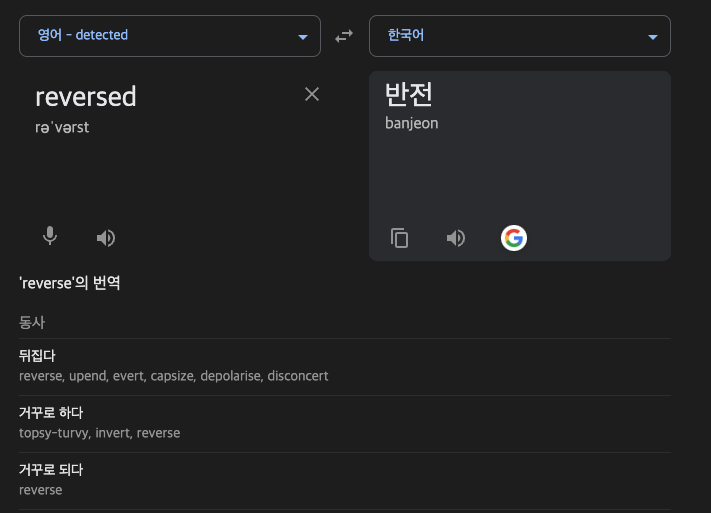711x513 pixels.
Task: Click the pronunciation text rəˈvərst
Action: 62,127
